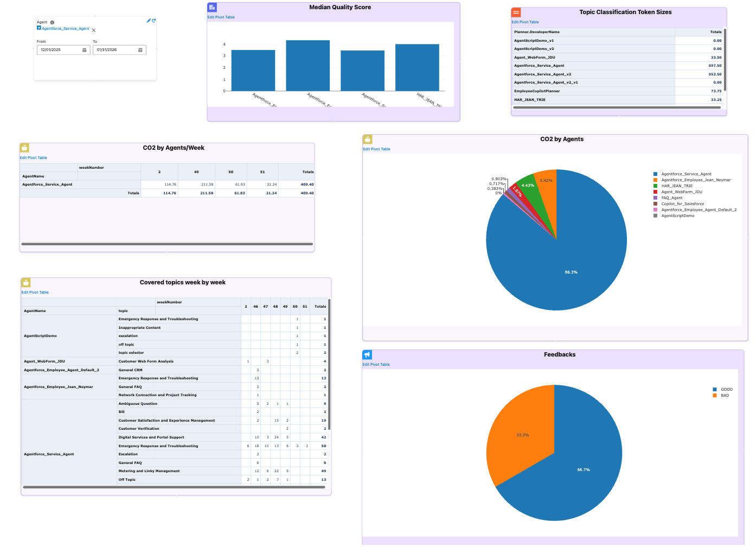
Task: Click the horizontal scrollbar of Covered topics table
Action: pos(175,487)
